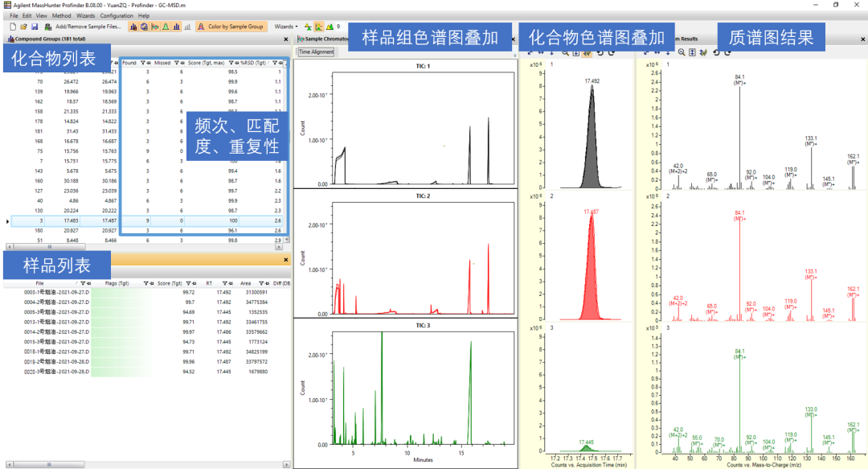The height and width of the screenshot is (469, 868).
Task: Click the autoscale Y-axis icon in mass spectrum toolbar
Action: [x=693, y=52]
